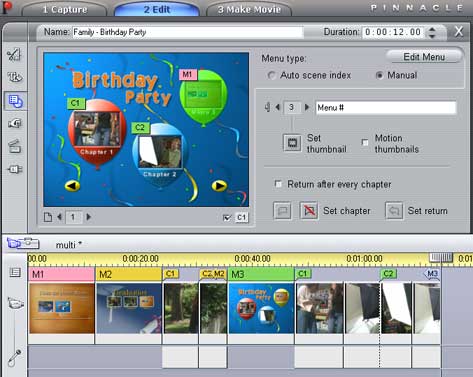Select the M2 yellow menu clip
Screen dimensions: 473x377
click(x=129, y=274)
